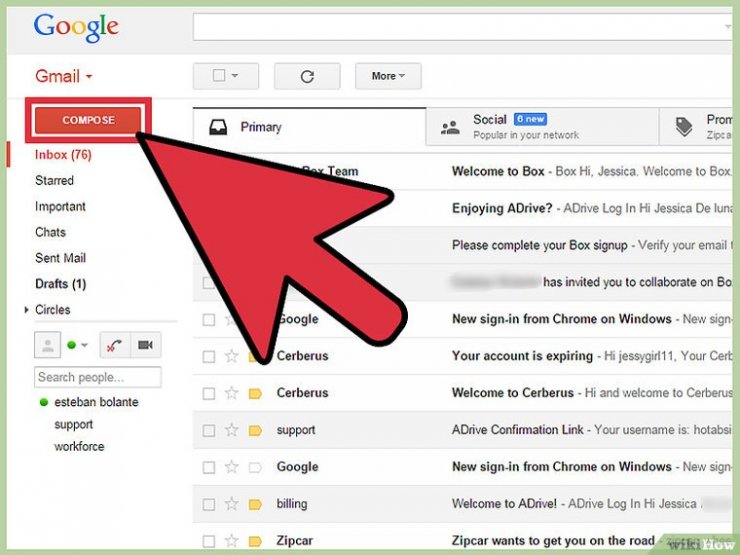
Task: Toggle importance marker on billing email
Action: tap(255, 505)
